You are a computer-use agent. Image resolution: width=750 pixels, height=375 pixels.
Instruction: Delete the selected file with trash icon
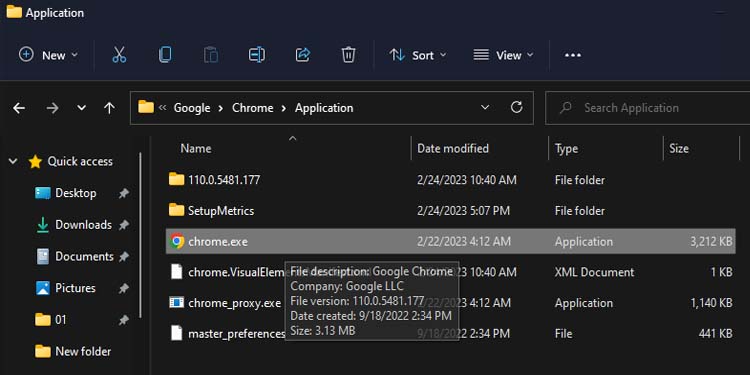(x=348, y=55)
